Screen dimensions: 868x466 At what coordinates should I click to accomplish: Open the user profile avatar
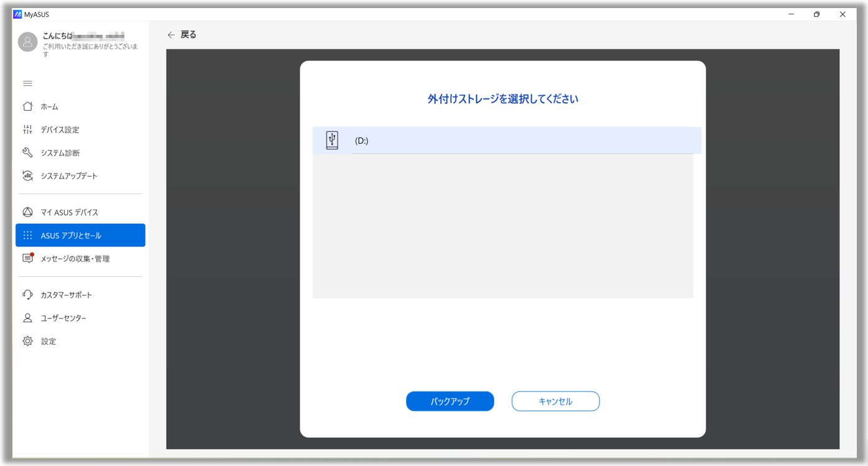click(27, 42)
